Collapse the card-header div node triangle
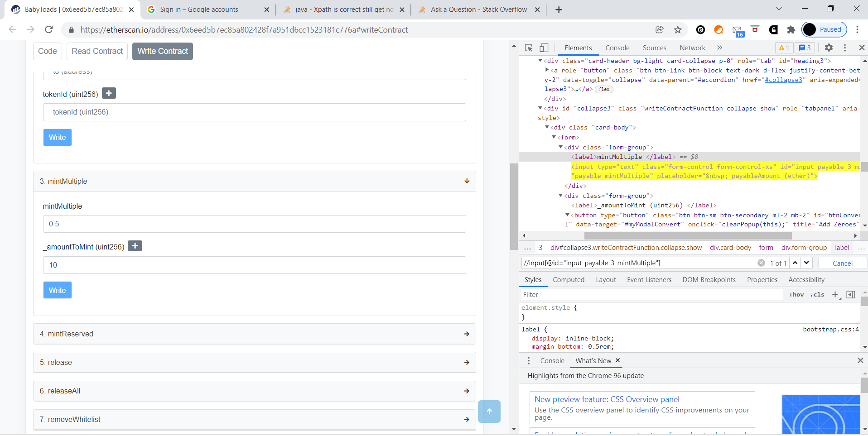868x436 pixels. click(x=540, y=60)
